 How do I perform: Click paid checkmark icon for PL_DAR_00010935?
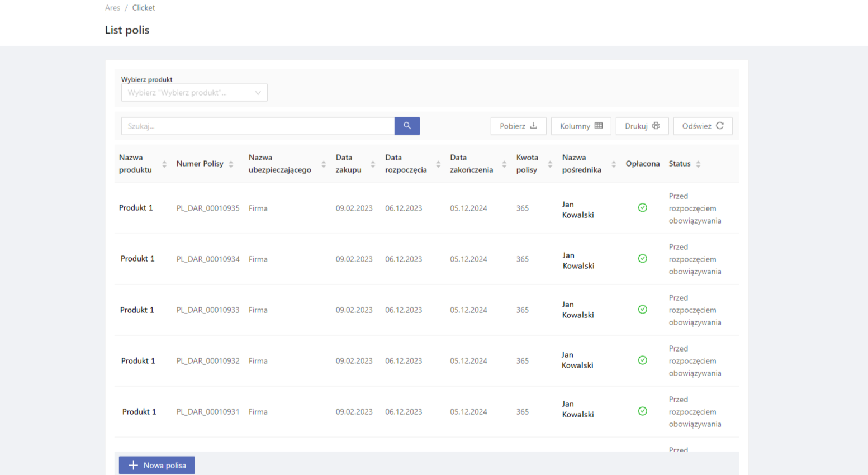[643, 208]
